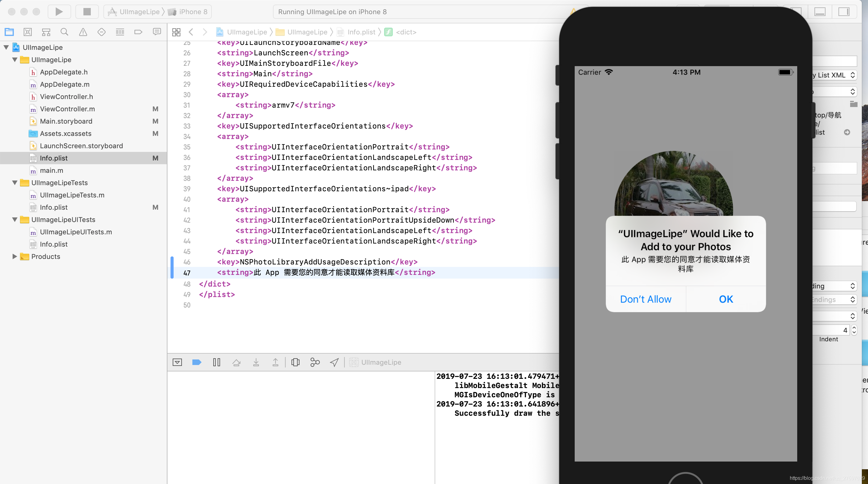Screen dimensions: 868x484
Task: Tap the circular car image in simulator
Action: [673, 184]
